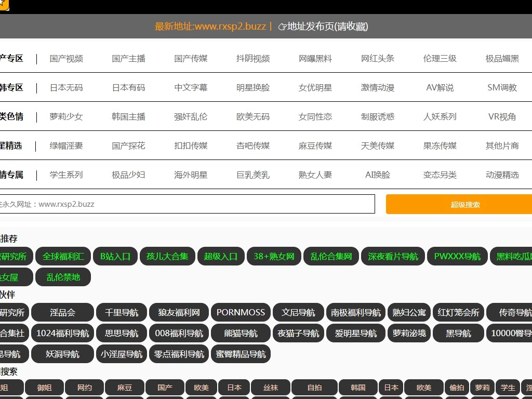Open the 网红头条 category link
The height and width of the screenshot is (399, 532).
click(x=377, y=59)
